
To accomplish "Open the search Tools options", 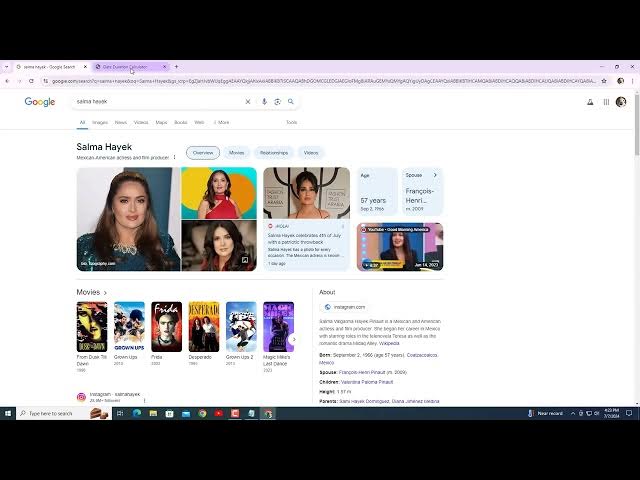I will [291, 122].
